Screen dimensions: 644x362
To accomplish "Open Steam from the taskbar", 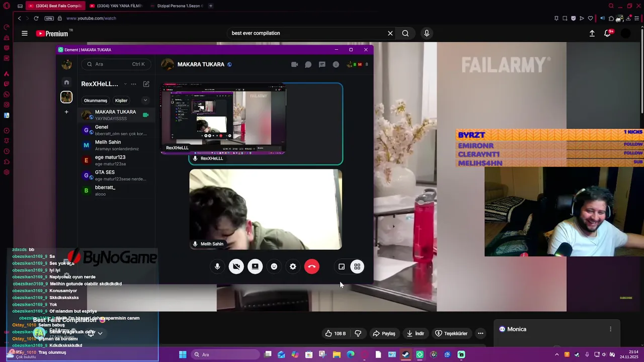I will coord(406,354).
